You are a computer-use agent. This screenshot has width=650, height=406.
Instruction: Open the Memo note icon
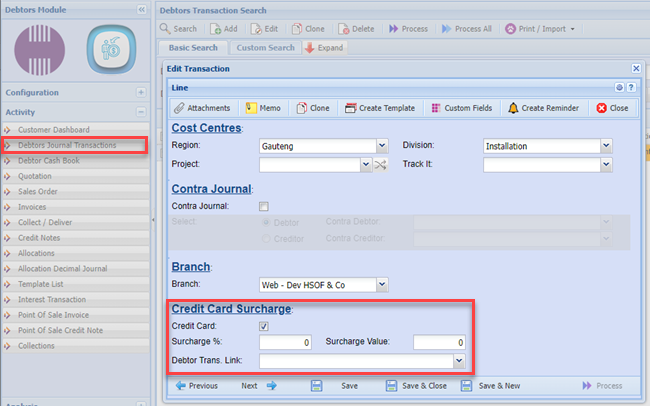coord(251,108)
